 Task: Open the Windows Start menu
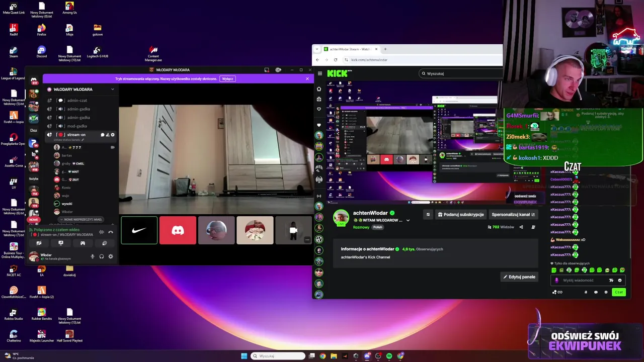pyautogui.click(x=244, y=356)
